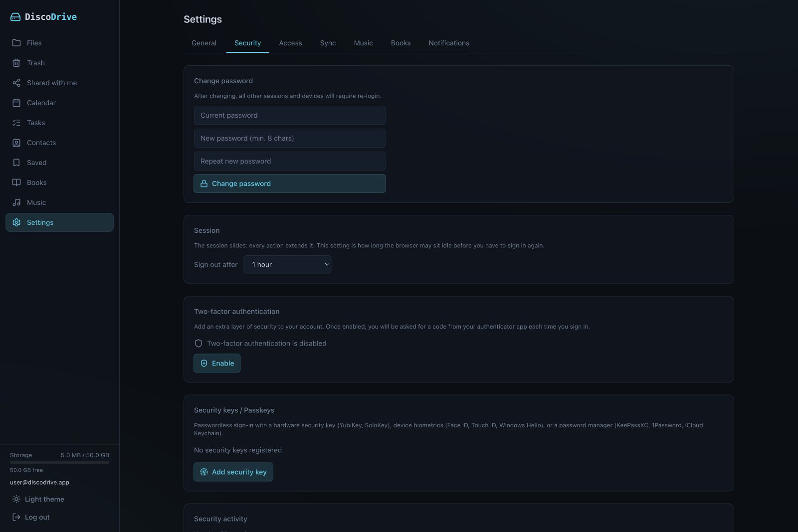Enable two-factor authentication button text
The image size is (798, 532).
[x=223, y=363]
